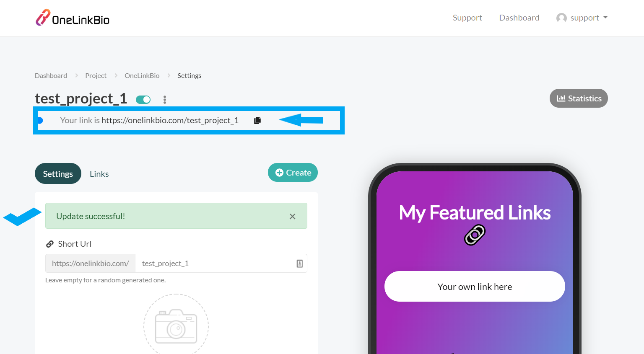This screenshot has width=644, height=354.
Task: Click the OneLinkBio logo
Action: coord(73,18)
